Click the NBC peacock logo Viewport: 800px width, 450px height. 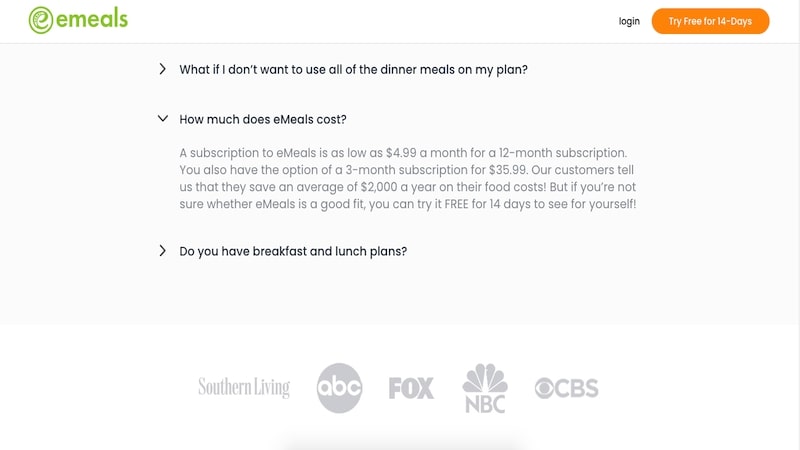pos(485,388)
